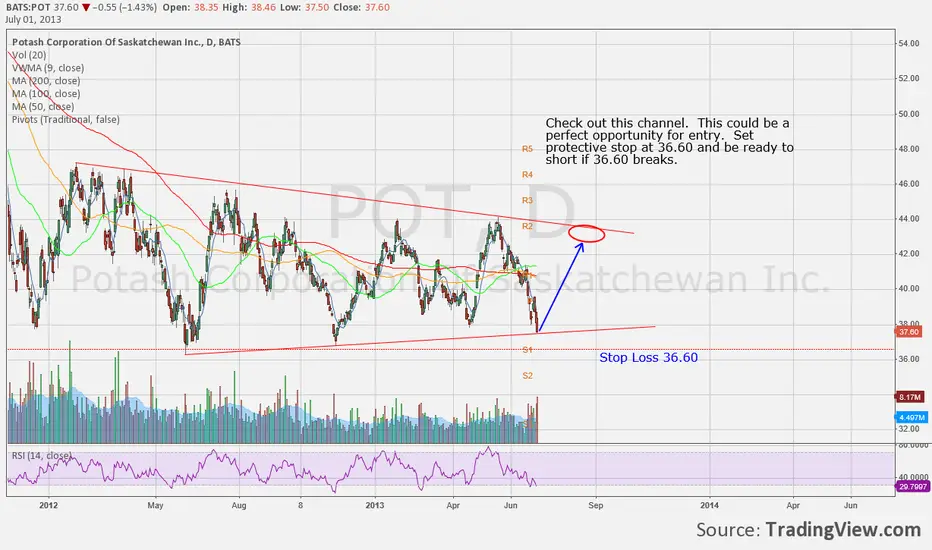The image size is (932, 550).
Task: Click 40.00 on the price axis
Action: (909, 288)
